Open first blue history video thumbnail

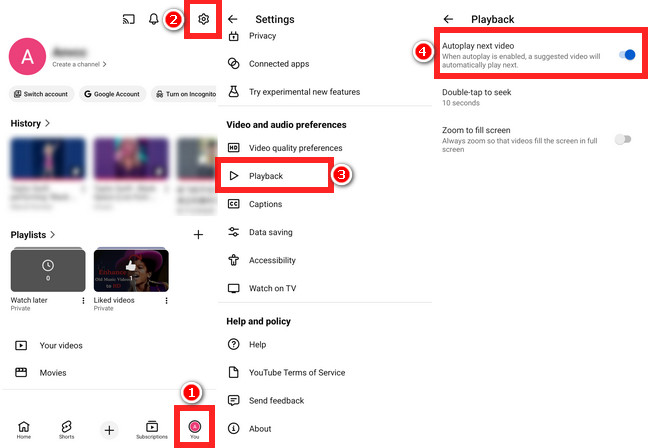click(x=48, y=159)
